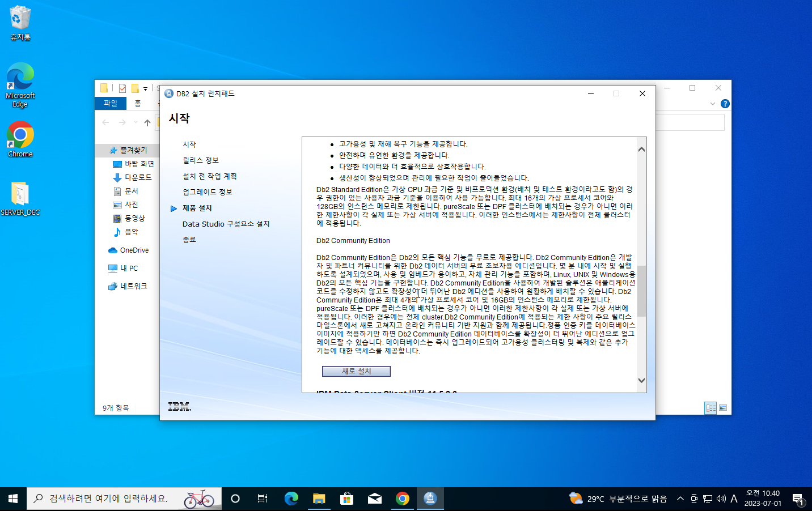Click the Explorer quick access properties icon
This screenshot has height=511, width=812.
coord(122,88)
